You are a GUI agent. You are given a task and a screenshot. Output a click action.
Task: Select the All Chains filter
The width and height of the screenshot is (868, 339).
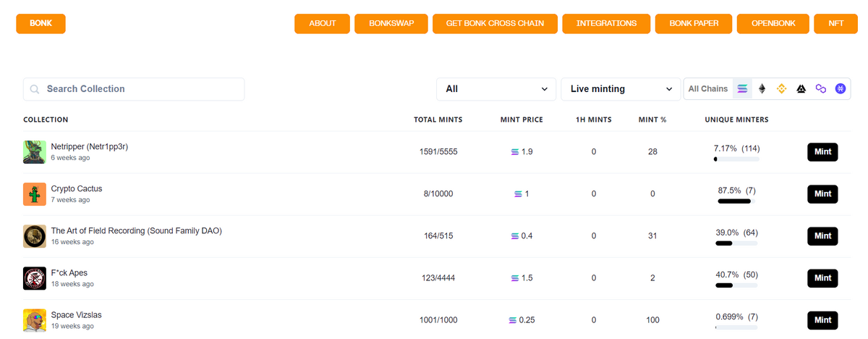tap(708, 89)
